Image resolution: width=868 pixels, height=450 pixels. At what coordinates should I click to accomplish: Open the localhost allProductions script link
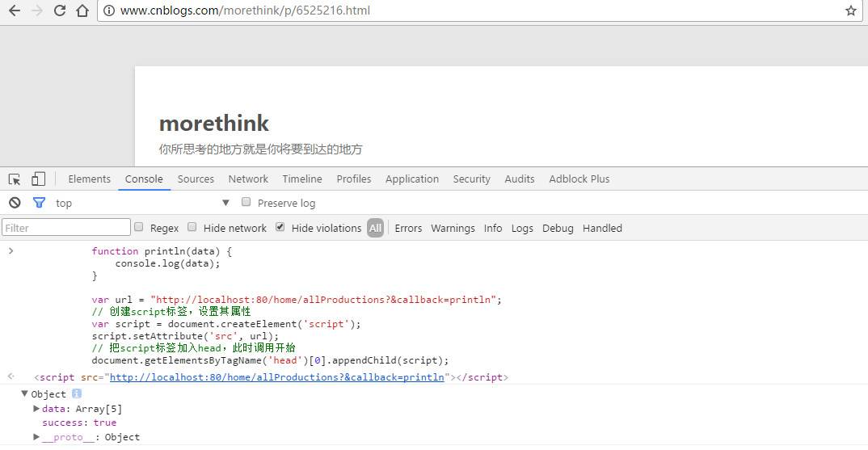tap(276, 377)
